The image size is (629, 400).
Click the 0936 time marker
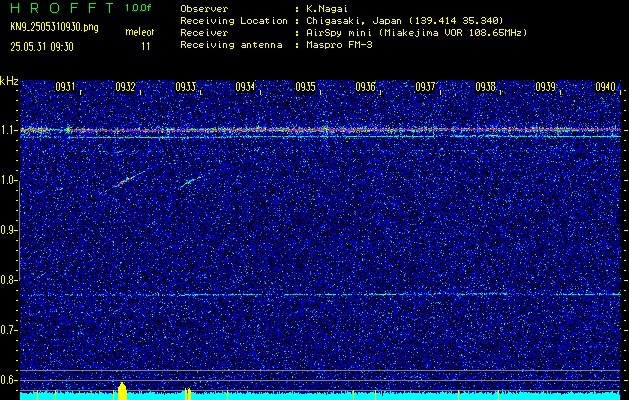(365, 87)
